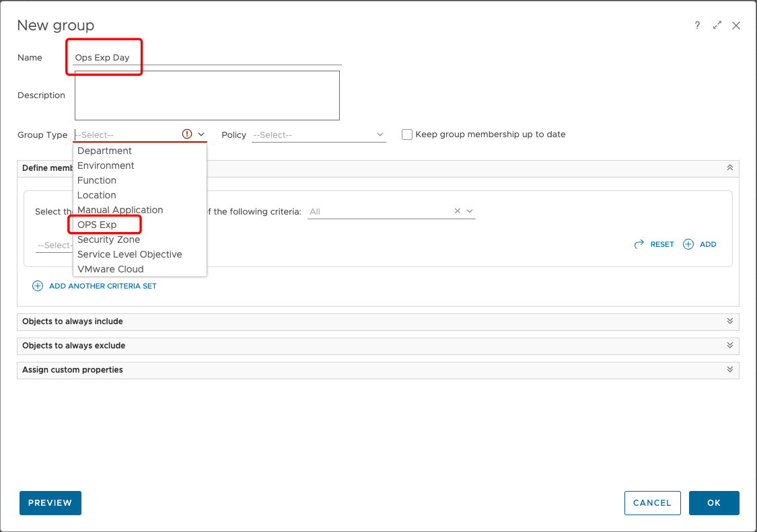757x532 pixels.
Task: Collapse the Define membership criteria section
Action: [729, 167]
